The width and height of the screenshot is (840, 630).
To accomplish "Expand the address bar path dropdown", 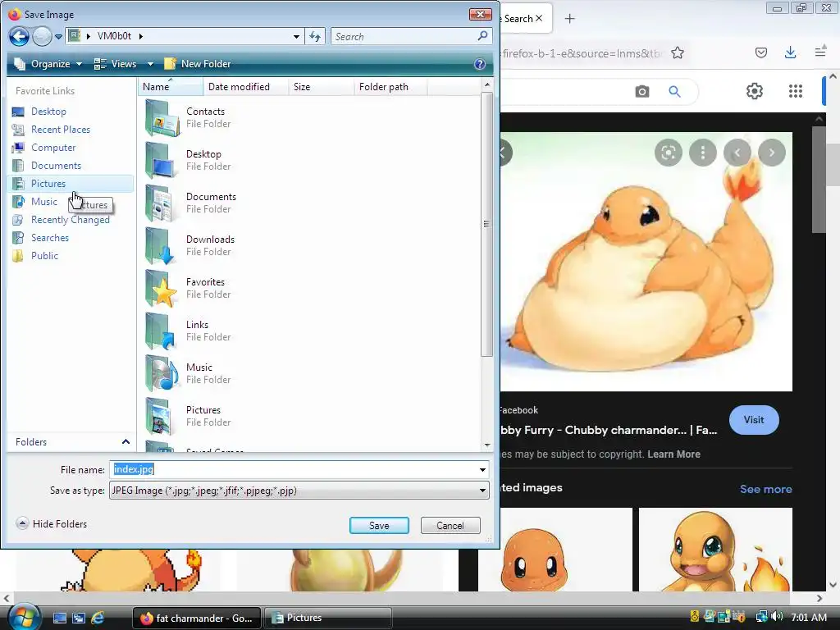I will pyautogui.click(x=296, y=36).
